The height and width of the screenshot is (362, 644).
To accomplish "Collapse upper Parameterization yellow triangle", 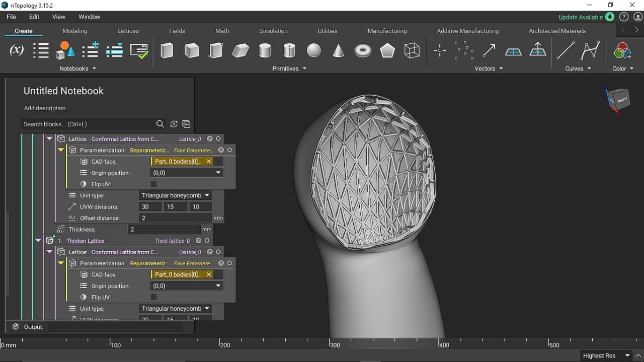I will (x=61, y=150).
